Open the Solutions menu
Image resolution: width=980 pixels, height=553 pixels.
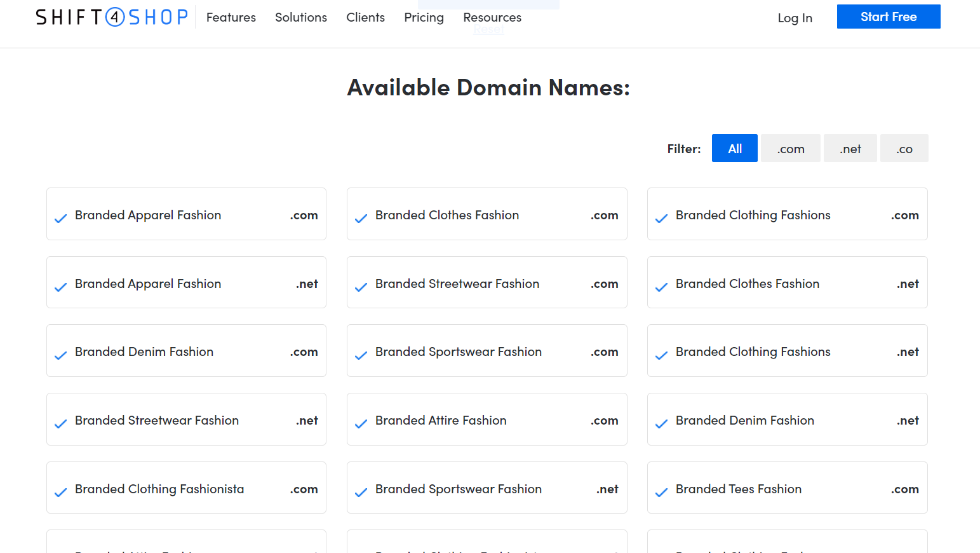click(x=301, y=17)
